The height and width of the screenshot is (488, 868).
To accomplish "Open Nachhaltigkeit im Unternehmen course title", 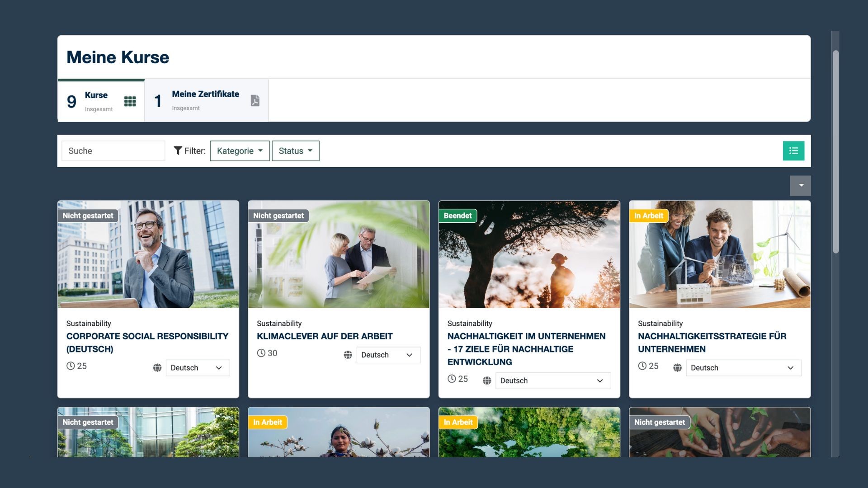I will tap(526, 349).
